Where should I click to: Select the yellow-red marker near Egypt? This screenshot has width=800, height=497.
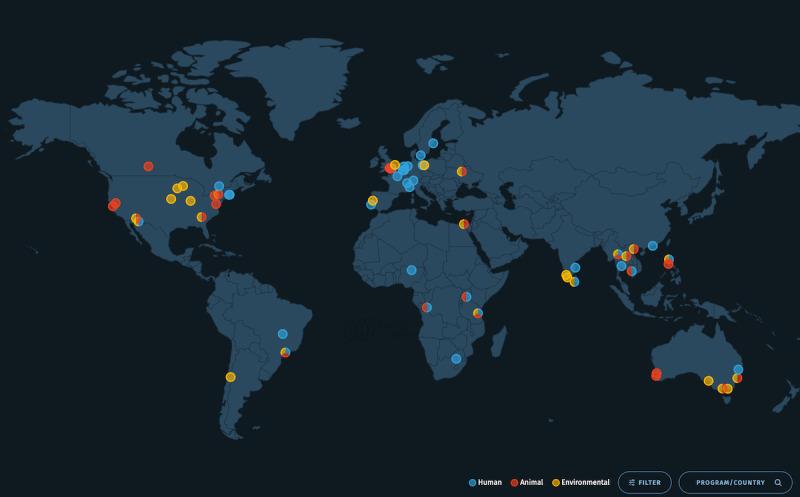pyautogui.click(x=464, y=224)
